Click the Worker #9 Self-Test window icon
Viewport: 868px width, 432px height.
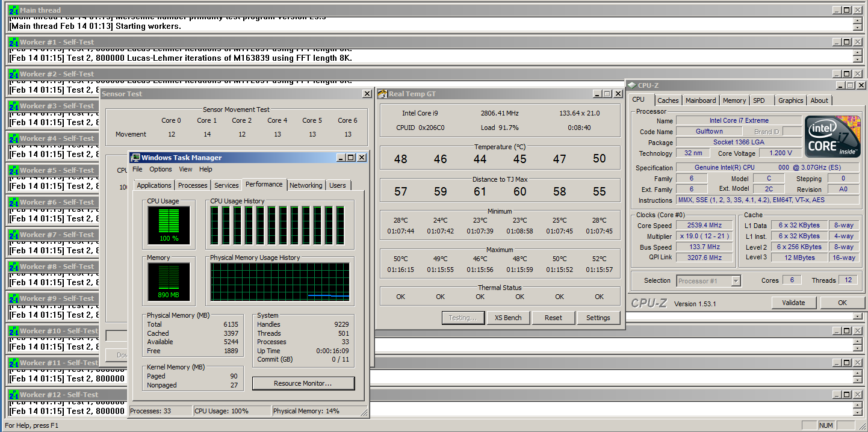(x=14, y=298)
